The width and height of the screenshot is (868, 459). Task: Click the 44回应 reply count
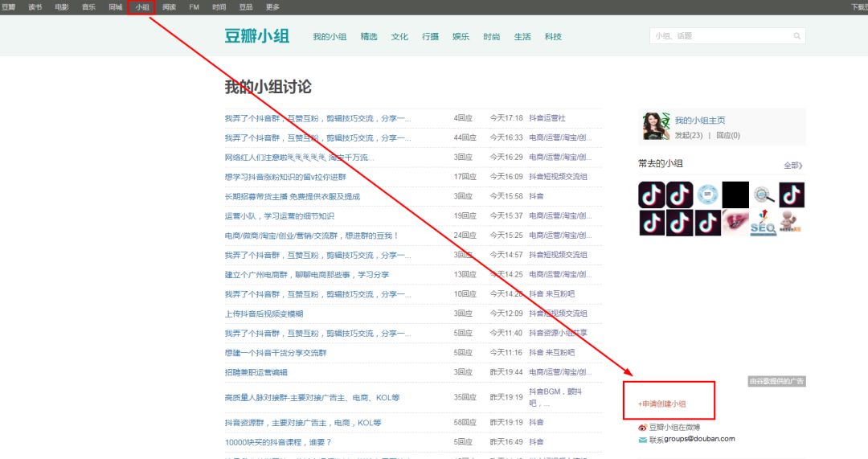click(465, 137)
